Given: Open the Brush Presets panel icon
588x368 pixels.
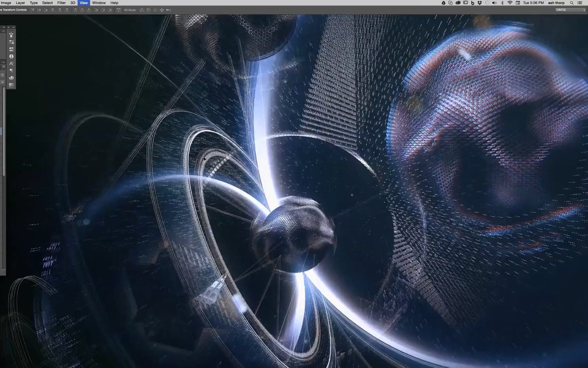Looking at the screenshot, I should click(11, 35).
